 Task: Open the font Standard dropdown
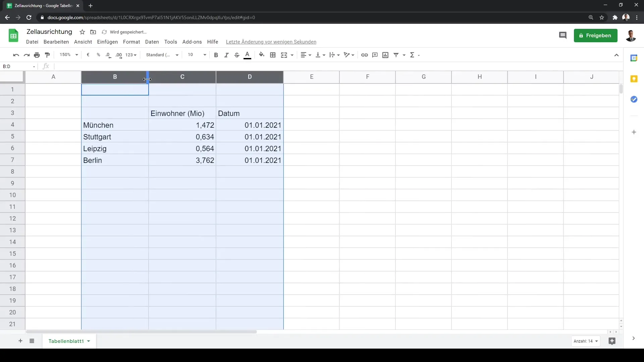[162, 55]
